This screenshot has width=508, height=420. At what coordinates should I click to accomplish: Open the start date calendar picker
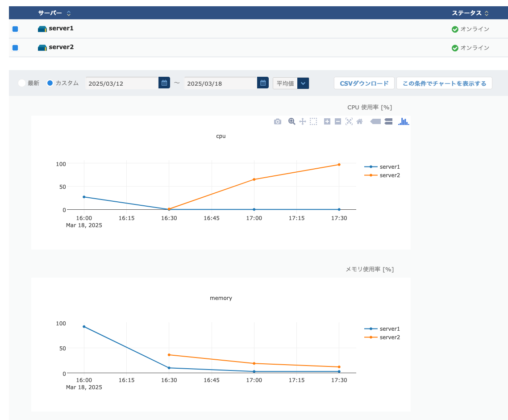coord(164,83)
